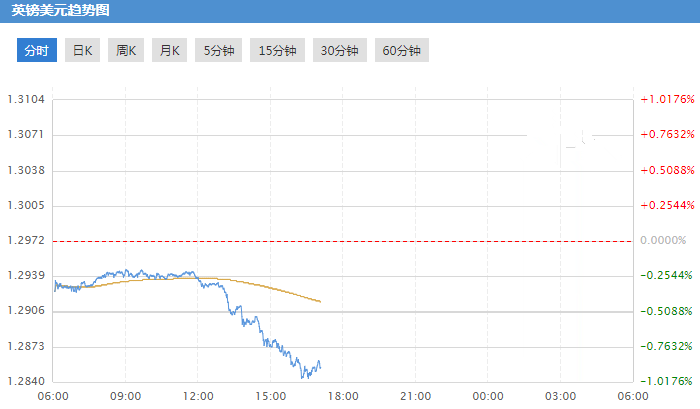Click the 1.3104 price axis label

(x=26, y=99)
